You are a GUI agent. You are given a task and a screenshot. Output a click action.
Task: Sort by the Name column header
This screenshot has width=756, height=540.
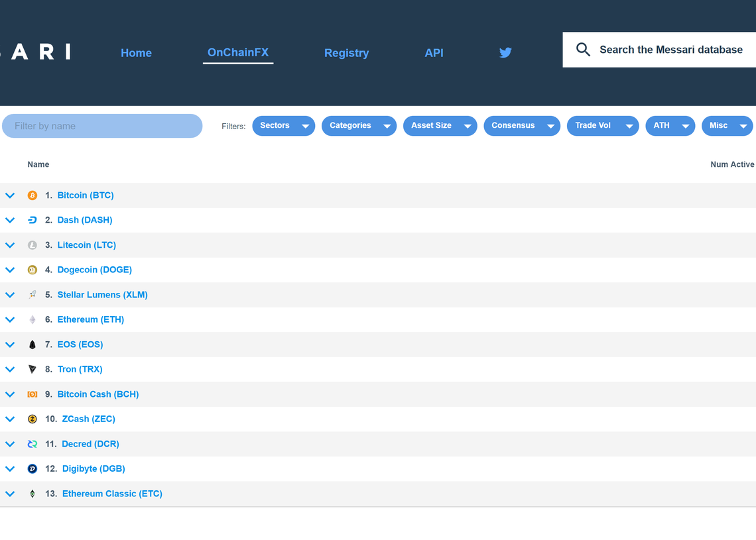(x=38, y=165)
